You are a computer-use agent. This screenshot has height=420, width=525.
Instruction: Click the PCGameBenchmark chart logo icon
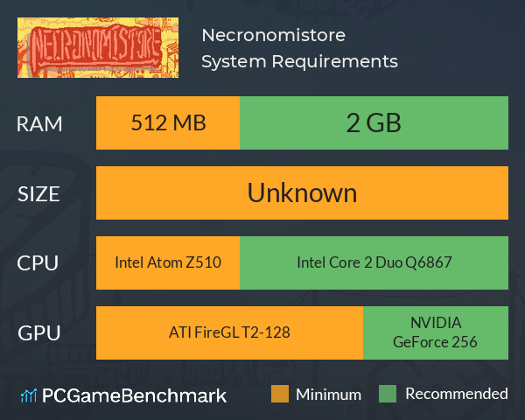click(x=29, y=395)
